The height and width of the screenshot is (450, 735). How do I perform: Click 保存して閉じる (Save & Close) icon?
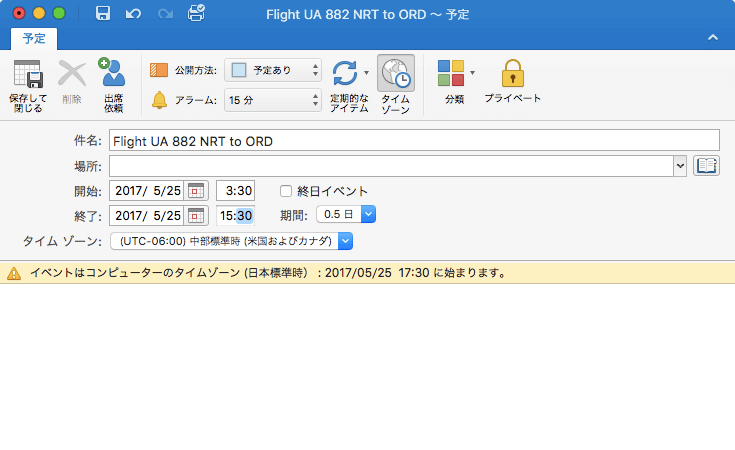tap(28, 74)
